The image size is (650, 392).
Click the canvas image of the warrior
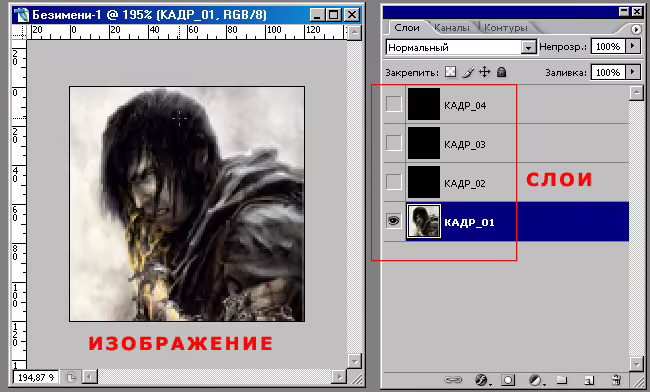click(187, 204)
